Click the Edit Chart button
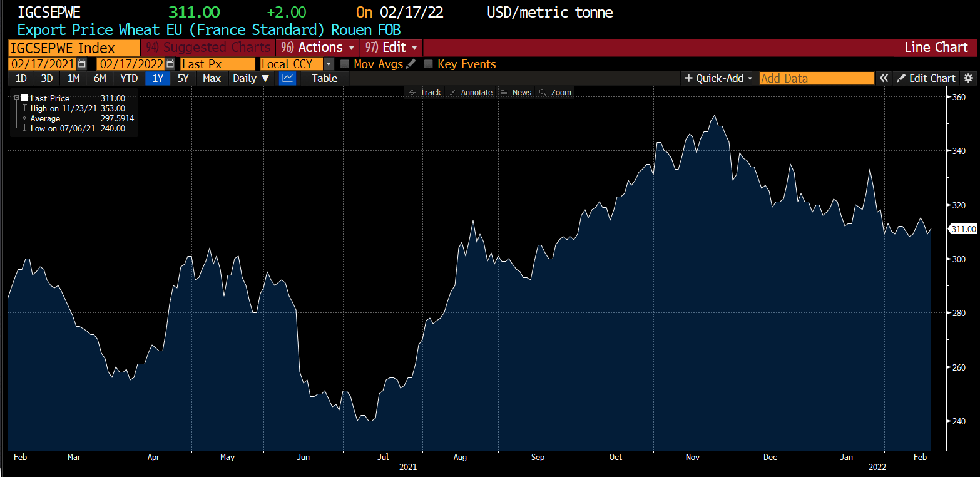The height and width of the screenshot is (477, 980). point(926,78)
